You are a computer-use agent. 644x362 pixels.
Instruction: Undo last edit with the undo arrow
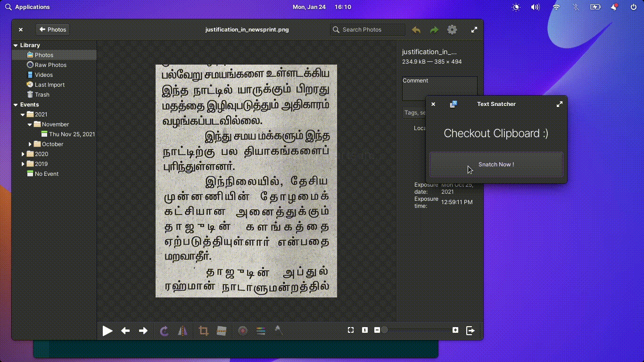click(416, 30)
